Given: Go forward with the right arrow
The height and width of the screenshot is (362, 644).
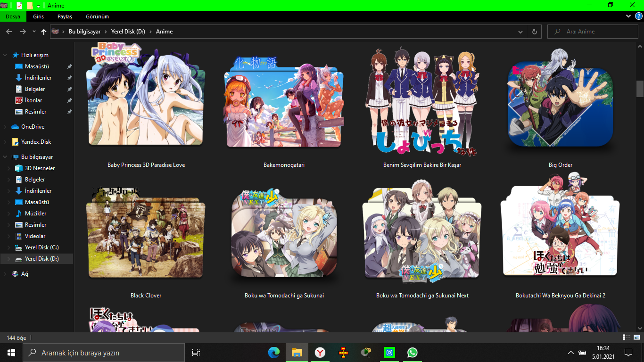Looking at the screenshot, I should click(23, 32).
